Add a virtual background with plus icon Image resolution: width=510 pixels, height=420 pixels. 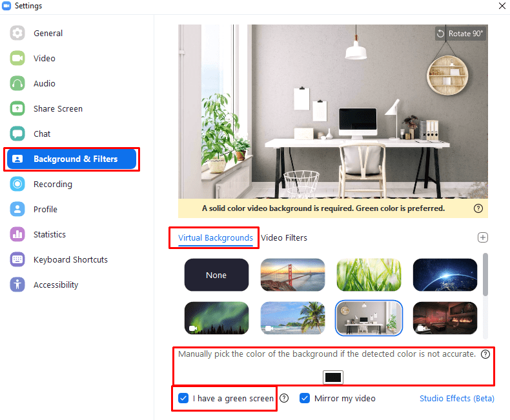tap(483, 237)
